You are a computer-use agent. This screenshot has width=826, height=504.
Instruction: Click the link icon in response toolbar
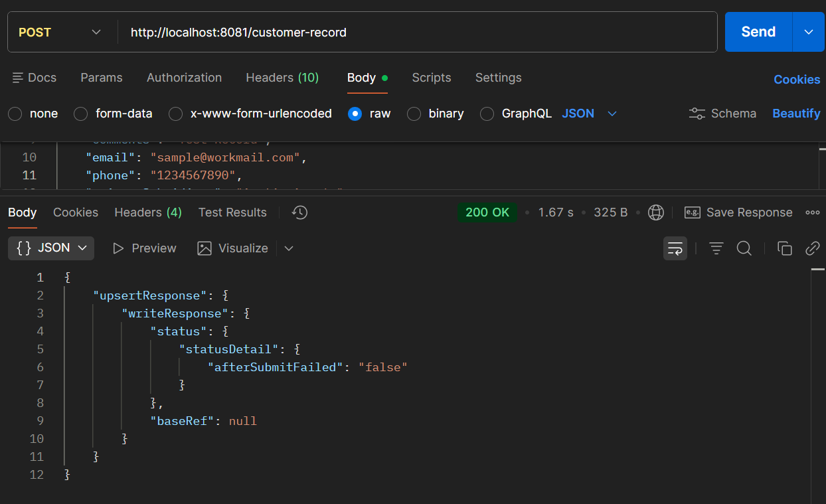tap(812, 248)
